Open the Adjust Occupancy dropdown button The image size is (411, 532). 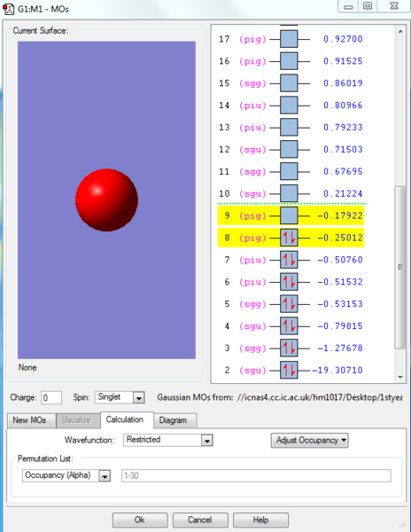pos(309,441)
